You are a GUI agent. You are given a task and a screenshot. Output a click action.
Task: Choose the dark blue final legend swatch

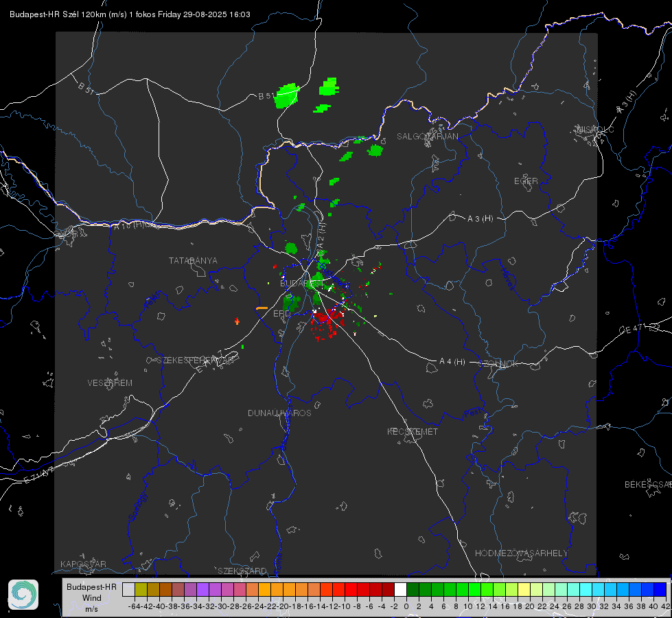pyautogui.click(x=660, y=590)
